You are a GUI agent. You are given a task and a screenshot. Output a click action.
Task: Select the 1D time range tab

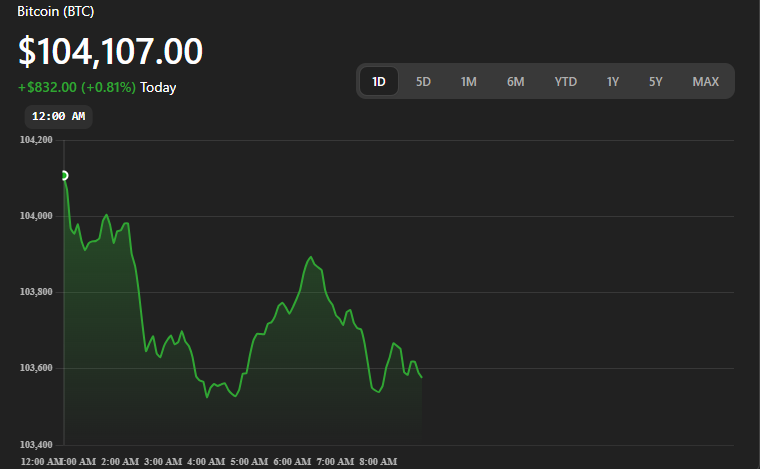[379, 82]
